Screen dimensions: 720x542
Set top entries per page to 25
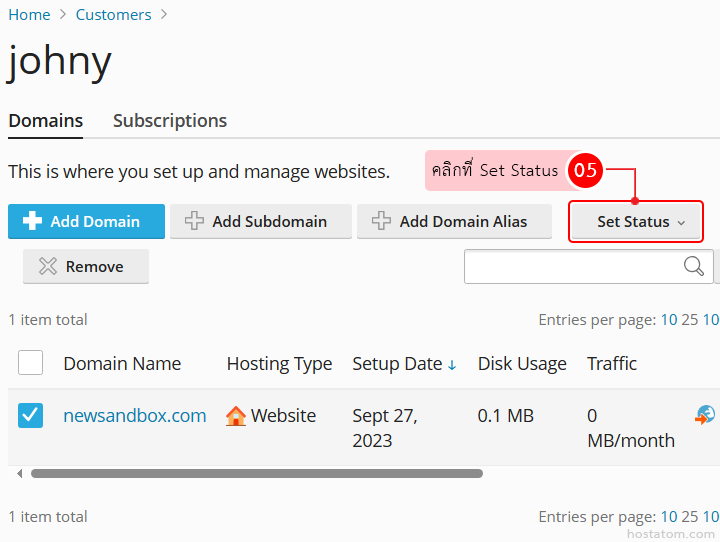(690, 320)
